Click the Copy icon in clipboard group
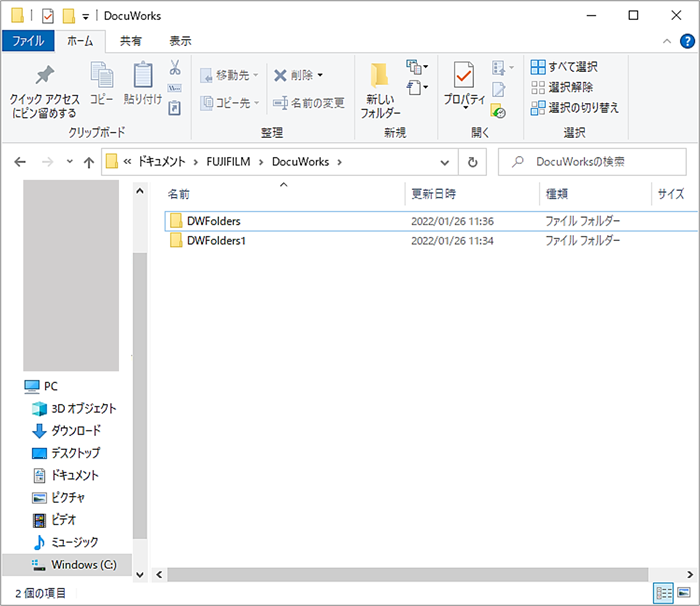The width and height of the screenshot is (700, 606). [101, 75]
